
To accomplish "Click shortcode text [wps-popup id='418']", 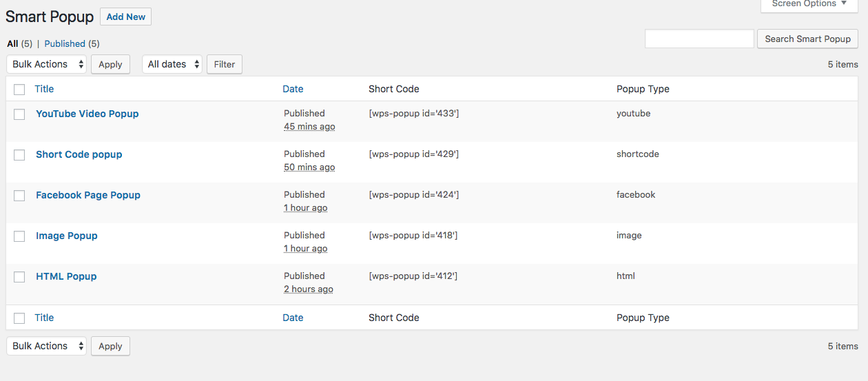I will tap(413, 235).
